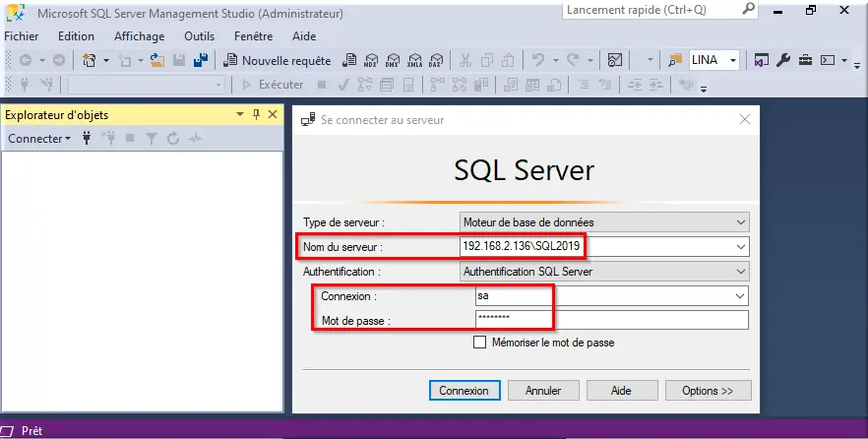Open the LINA search combo dropdown
Viewport: 868px width, 439px height.
click(732, 60)
